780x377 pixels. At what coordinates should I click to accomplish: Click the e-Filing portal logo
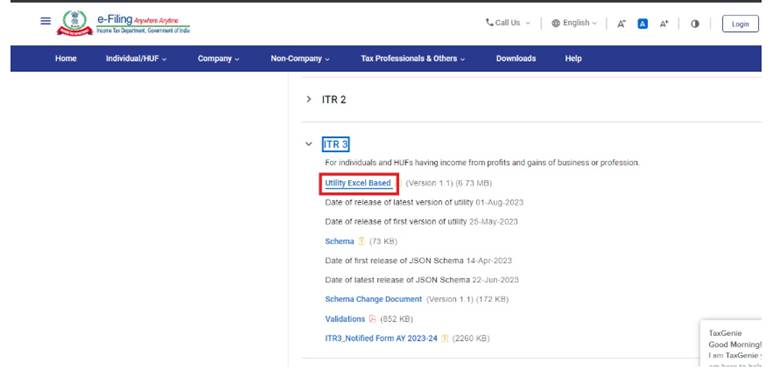coord(123,23)
